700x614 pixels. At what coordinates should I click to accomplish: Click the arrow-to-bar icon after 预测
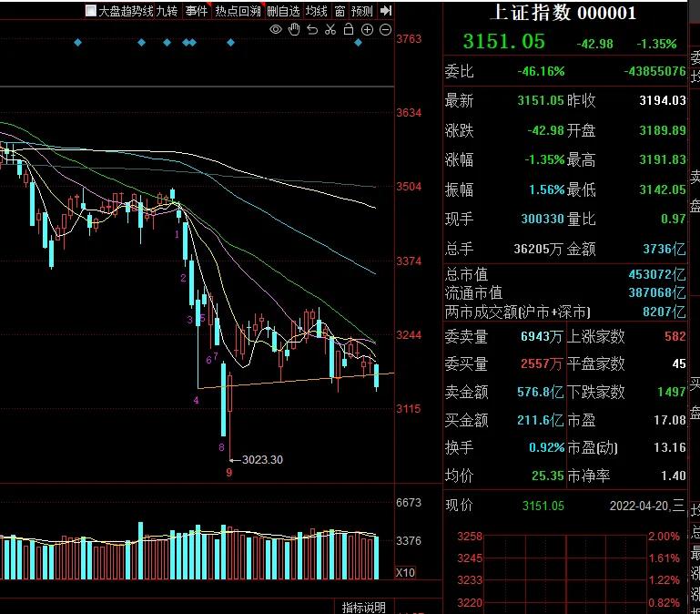point(386,10)
